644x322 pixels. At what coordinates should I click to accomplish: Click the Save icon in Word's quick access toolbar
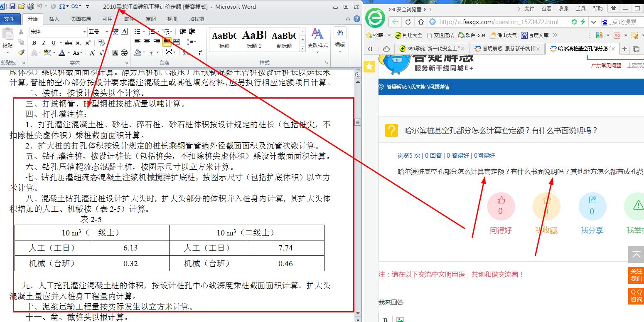(x=12, y=7)
